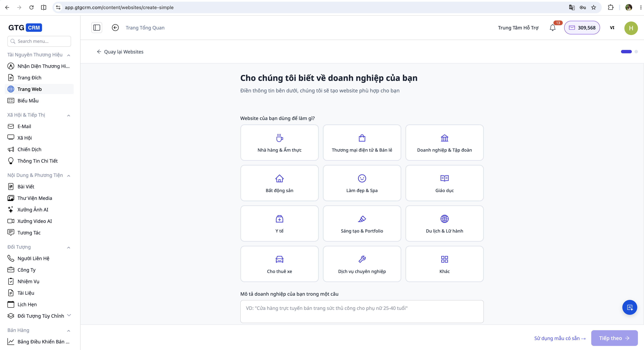Click the password key icon in address bar
Viewport: 644px width, 350px height.
[582, 7]
